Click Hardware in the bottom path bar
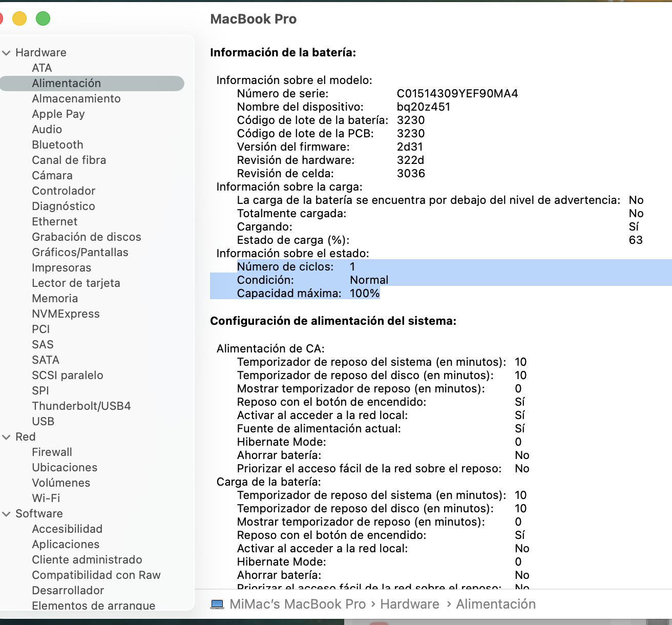Screen dimensions: 672x625 409,605
